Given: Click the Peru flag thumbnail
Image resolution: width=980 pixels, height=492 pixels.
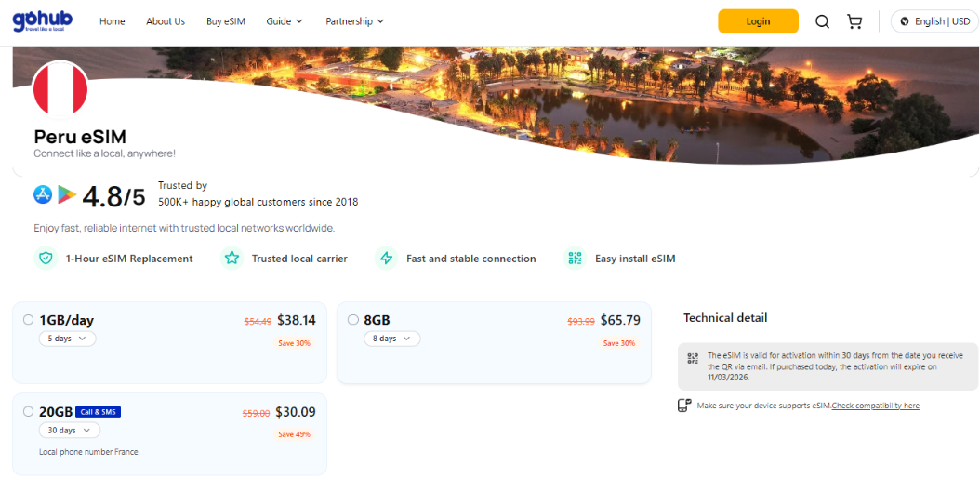Looking at the screenshot, I should [60, 91].
